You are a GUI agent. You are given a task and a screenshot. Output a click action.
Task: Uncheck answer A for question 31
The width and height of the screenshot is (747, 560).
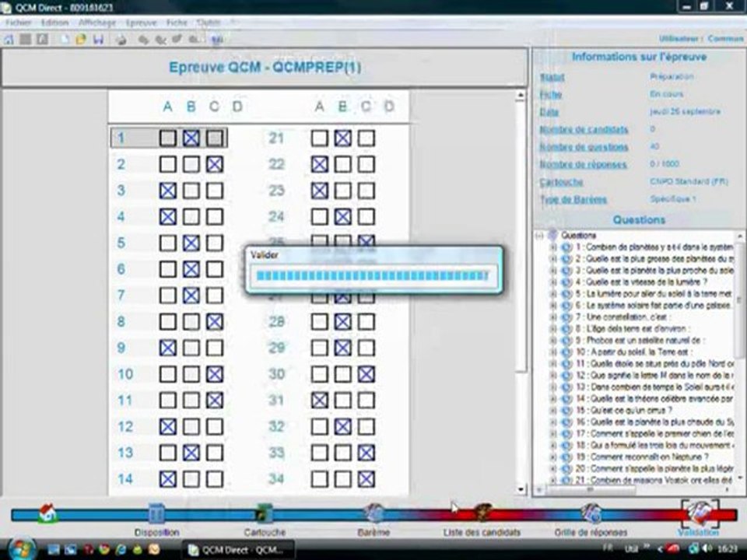coord(319,400)
